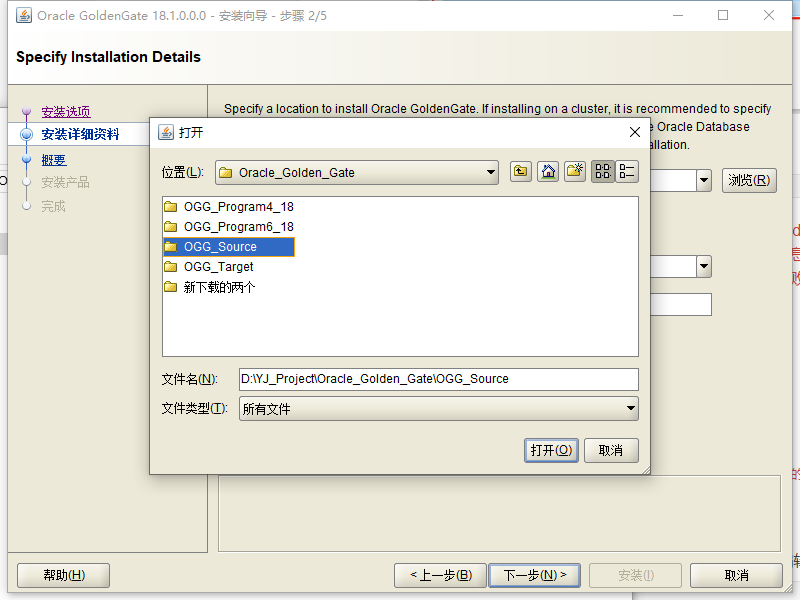
Task: Jump to home directory icon
Action: [548, 171]
